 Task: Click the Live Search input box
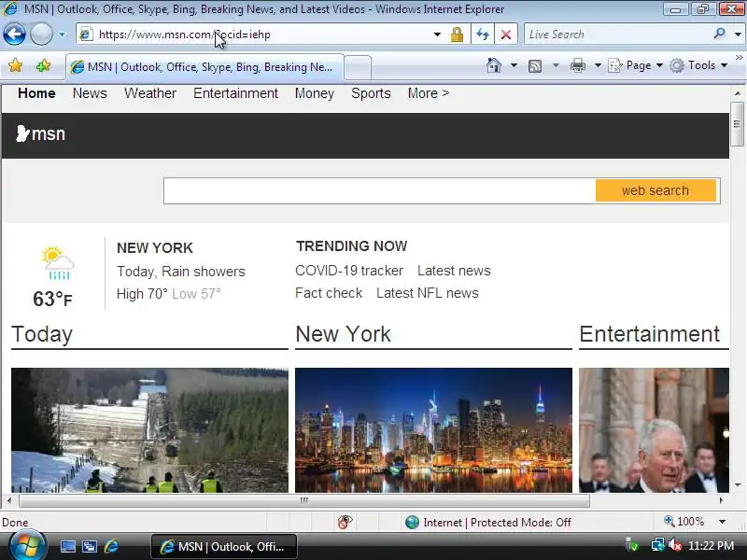click(x=617, y=35)
